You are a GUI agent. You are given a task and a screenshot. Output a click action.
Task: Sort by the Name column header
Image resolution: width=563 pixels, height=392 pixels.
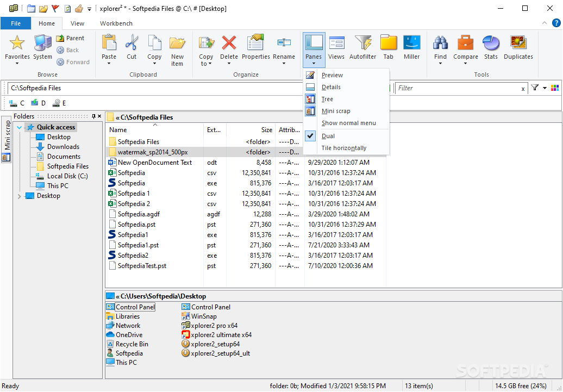(x=155, y=130)
